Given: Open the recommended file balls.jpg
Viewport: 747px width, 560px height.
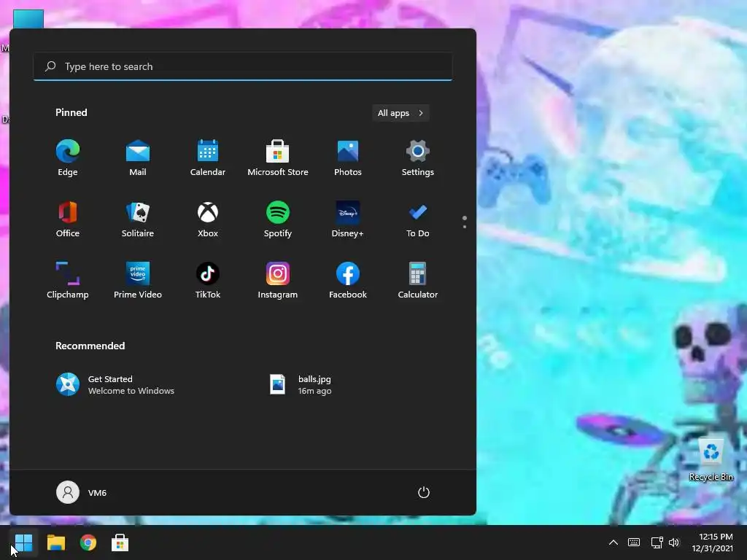Looking at the screenshot, I should coord(301,385).
